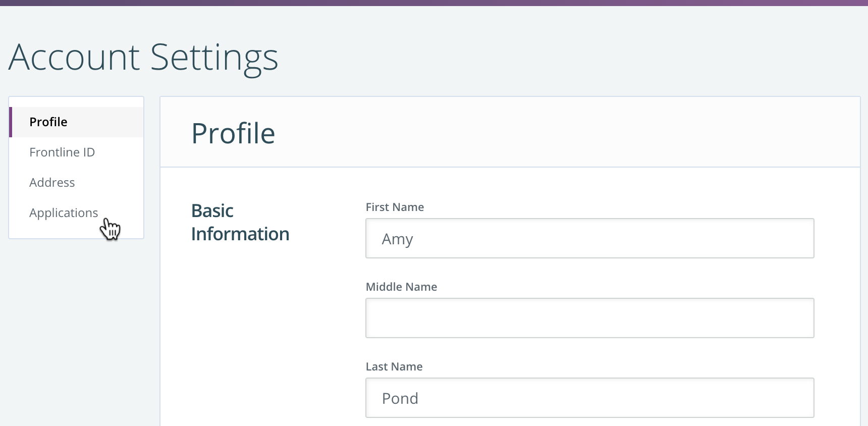Place cursor on the text "Amy"
Screen dimensions: 868x426
point(397,239)
